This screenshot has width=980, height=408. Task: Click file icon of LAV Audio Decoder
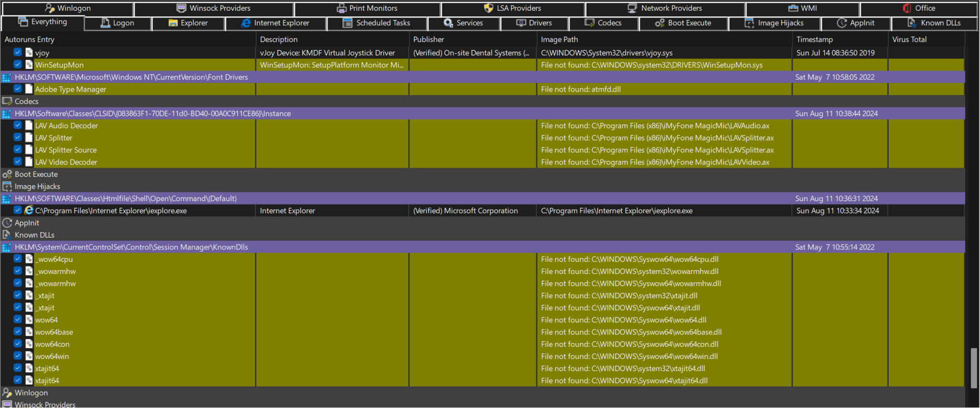[x=29, y=126]
